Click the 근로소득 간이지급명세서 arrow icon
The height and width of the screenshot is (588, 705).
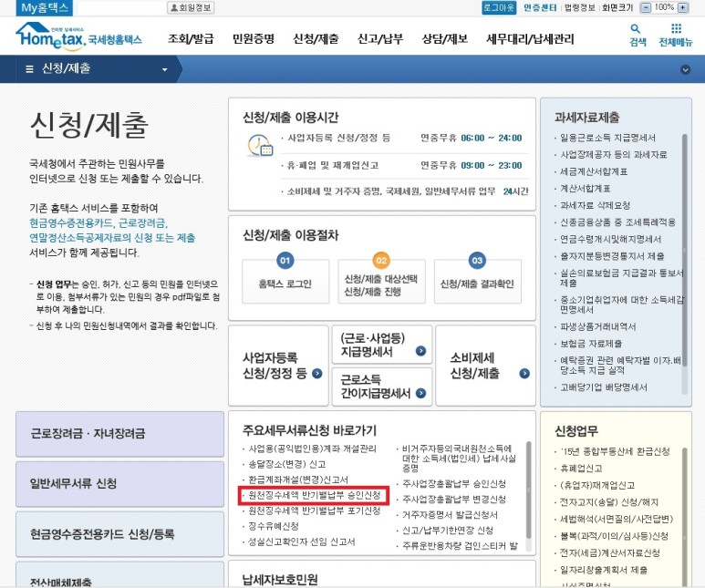click(x=420, y=393)
